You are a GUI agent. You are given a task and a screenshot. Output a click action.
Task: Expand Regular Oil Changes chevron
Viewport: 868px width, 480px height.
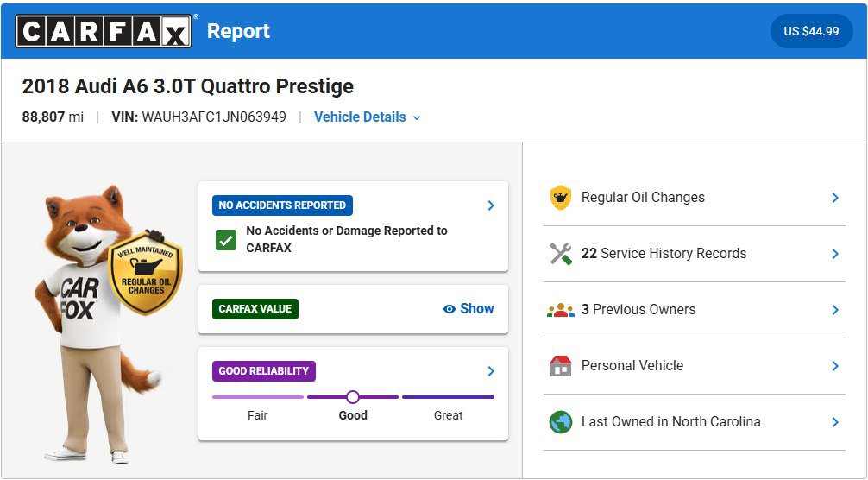(x=835, y=198)
